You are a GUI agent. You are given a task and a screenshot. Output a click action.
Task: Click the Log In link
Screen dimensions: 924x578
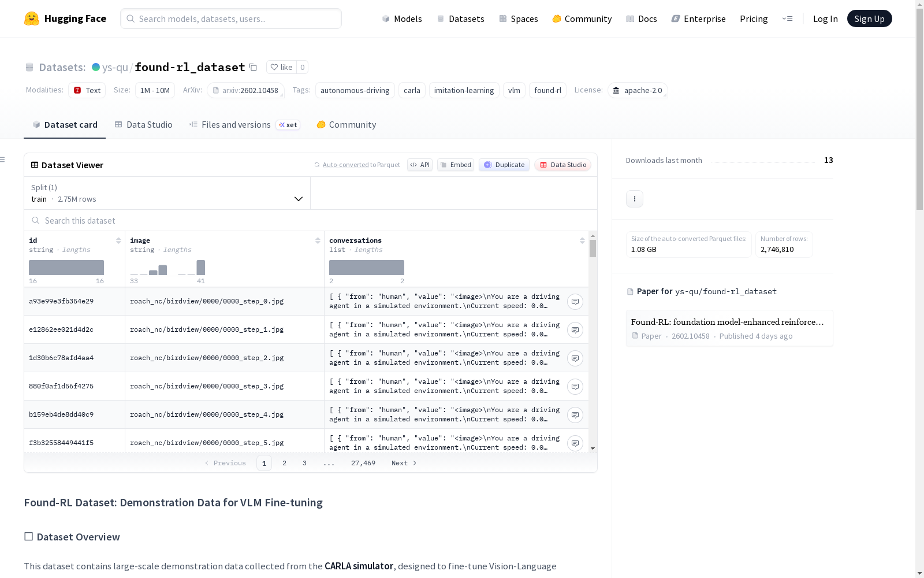(x=825, y=18)
